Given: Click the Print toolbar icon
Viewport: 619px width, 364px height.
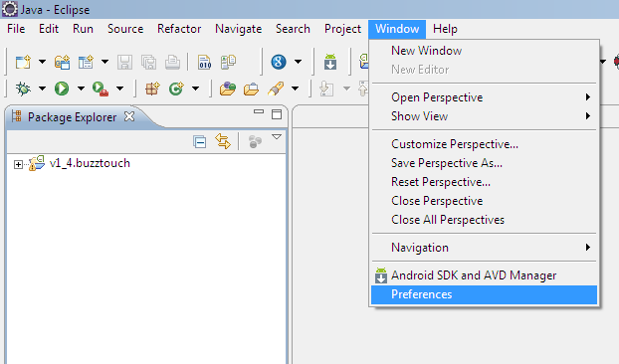Looking at the screenshot, I should coord(172,62).
